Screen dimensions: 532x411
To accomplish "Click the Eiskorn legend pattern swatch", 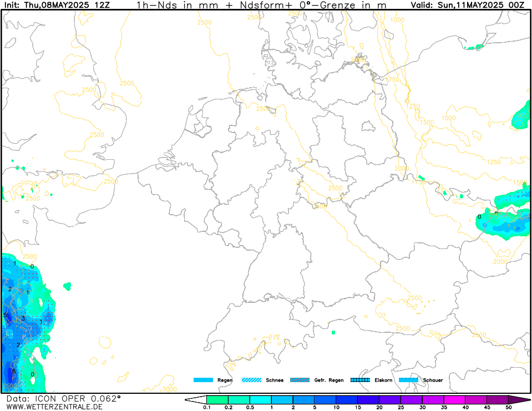I will pos(360,380).
